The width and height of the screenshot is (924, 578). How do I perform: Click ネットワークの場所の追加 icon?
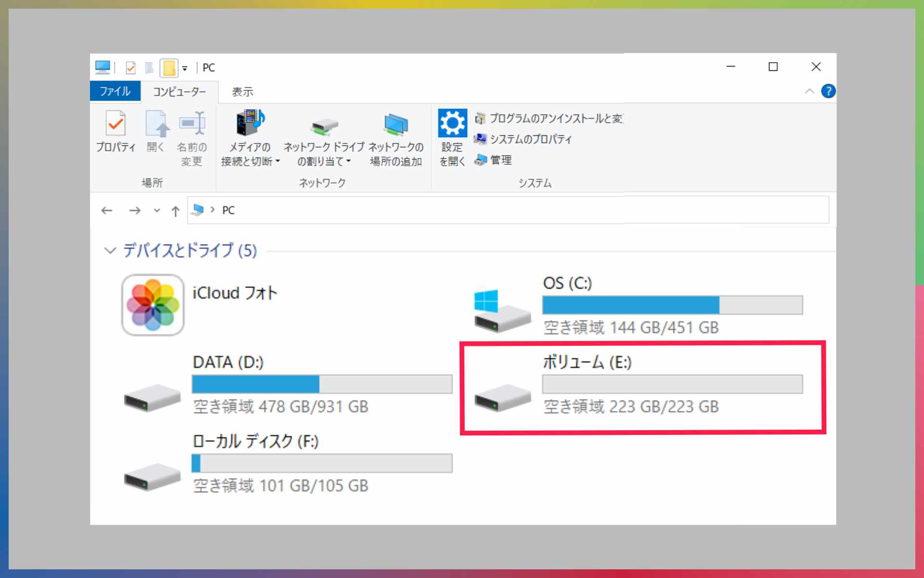396,125
